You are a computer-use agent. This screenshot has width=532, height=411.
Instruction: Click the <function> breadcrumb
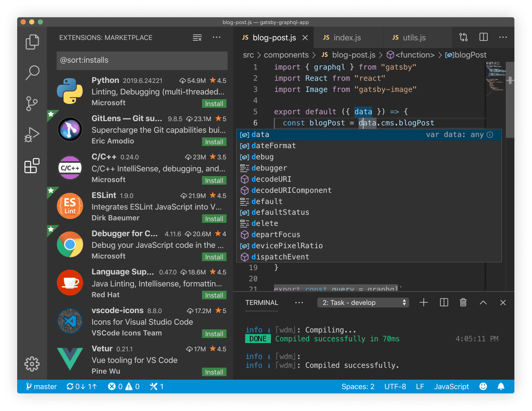point(410,55)
